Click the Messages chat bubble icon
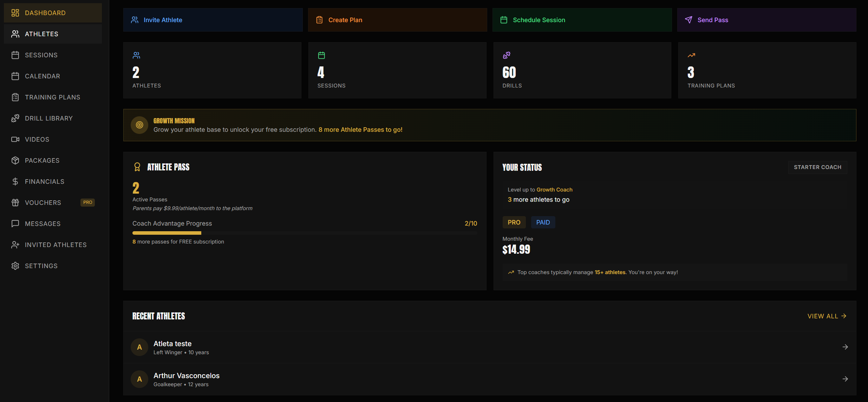The width and height of the screenshot is (868, 402). pos(15,224)
